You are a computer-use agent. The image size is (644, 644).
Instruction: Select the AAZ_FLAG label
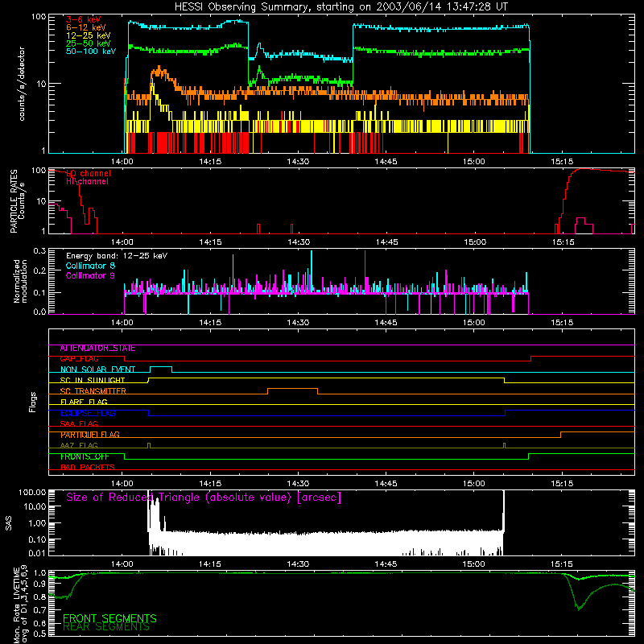click(79, 446)
